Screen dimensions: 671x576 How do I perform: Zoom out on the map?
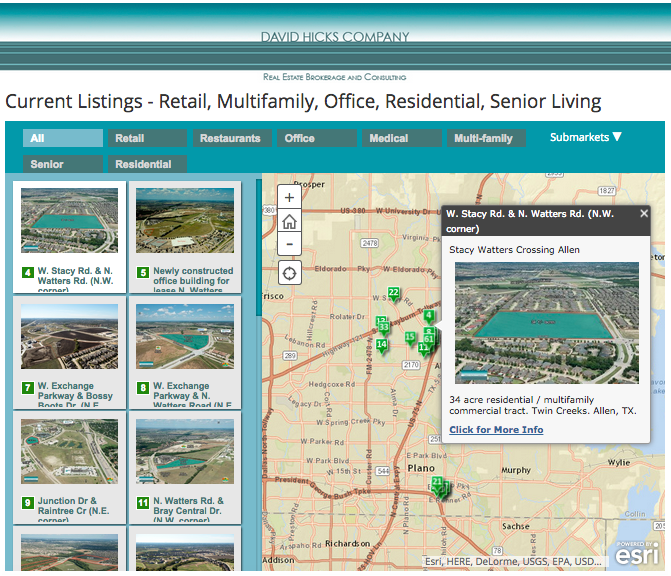[x=289, y=244]
